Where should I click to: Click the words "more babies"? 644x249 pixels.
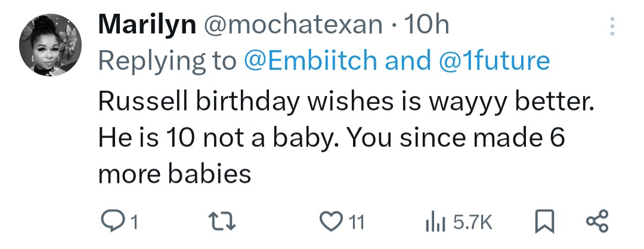174,173
